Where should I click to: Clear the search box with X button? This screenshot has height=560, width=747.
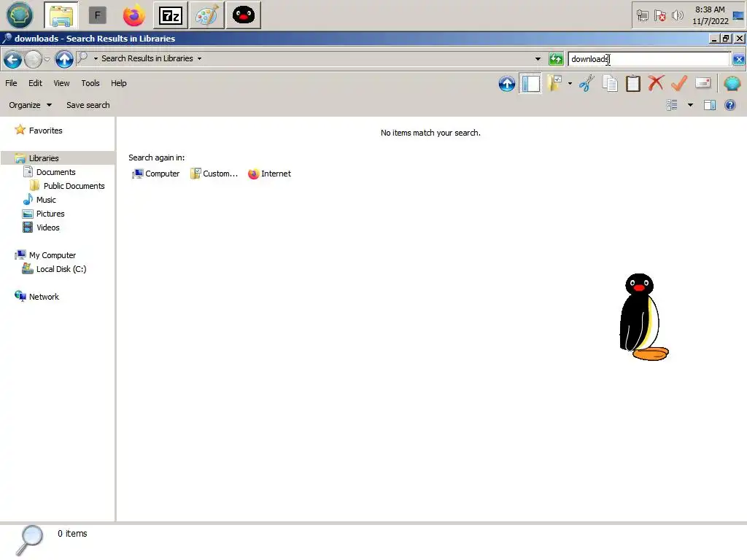point(738,59)
